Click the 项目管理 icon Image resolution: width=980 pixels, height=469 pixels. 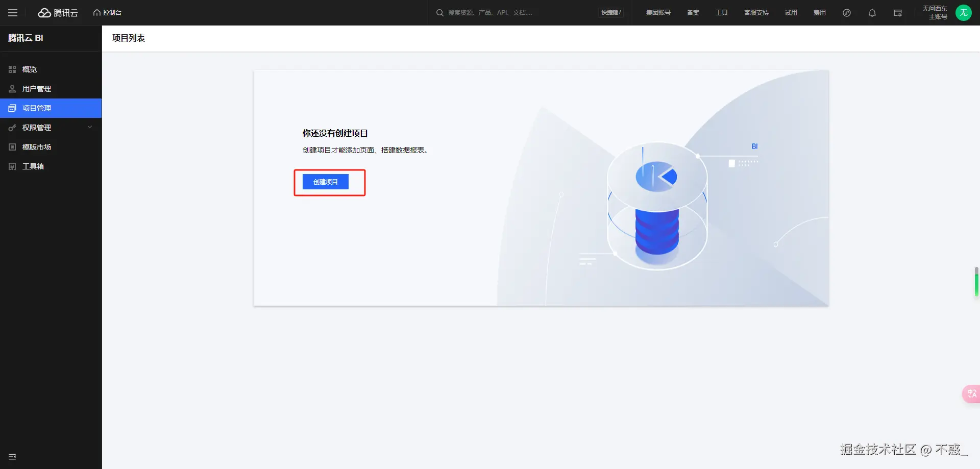click(12, 108)
